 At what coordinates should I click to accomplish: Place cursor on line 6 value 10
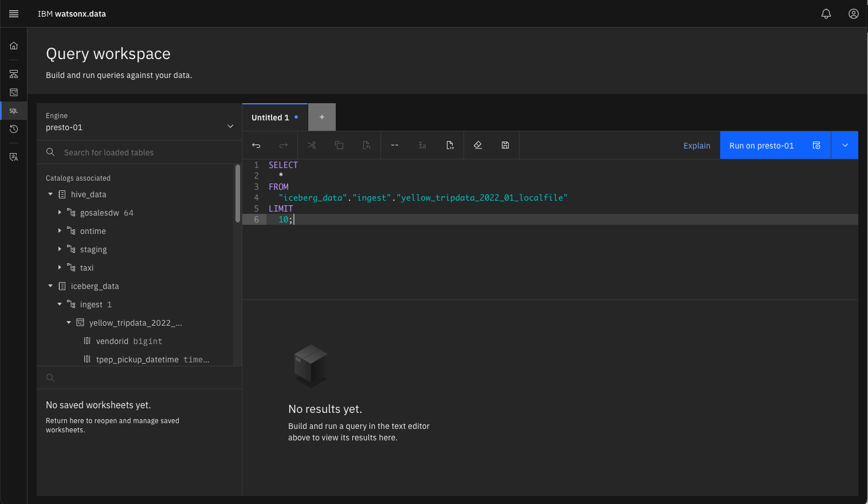(x=284, y=220)
